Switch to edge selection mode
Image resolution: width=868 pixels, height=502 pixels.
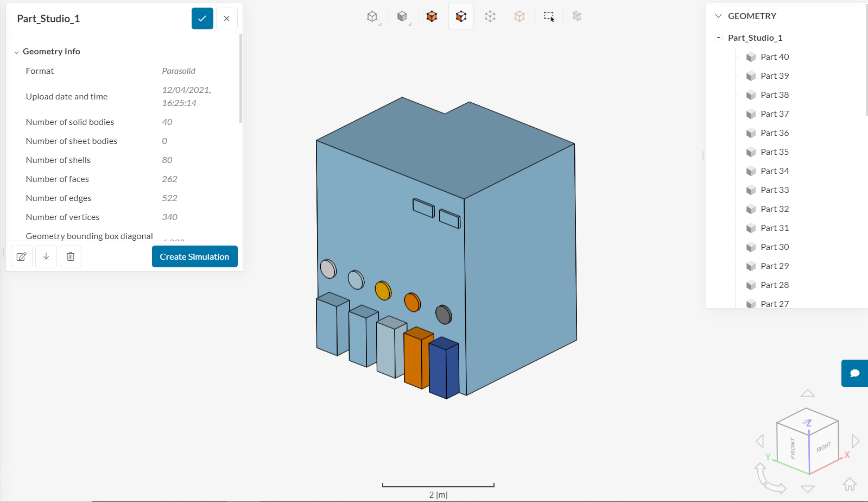pos(519,16)
